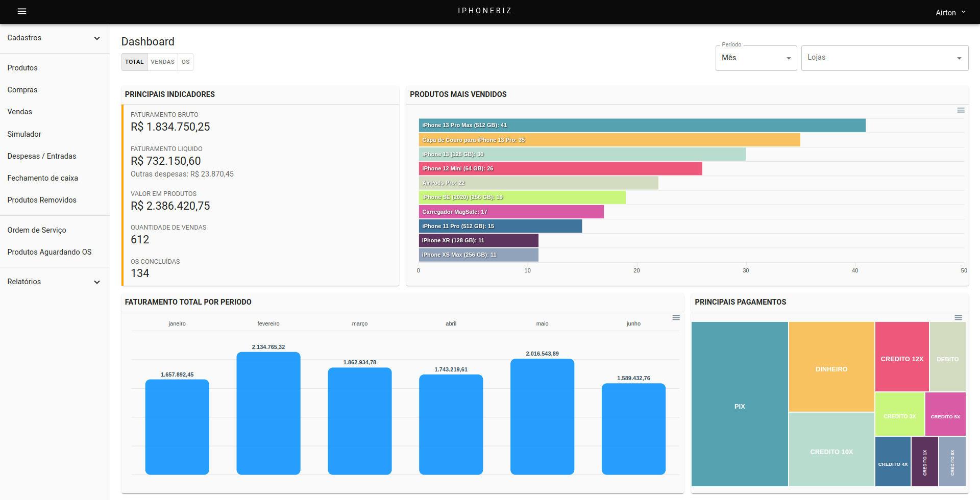Open the Principais Pagamentos chart menu icon
The image size is (980, 500).
coord(958,318)
